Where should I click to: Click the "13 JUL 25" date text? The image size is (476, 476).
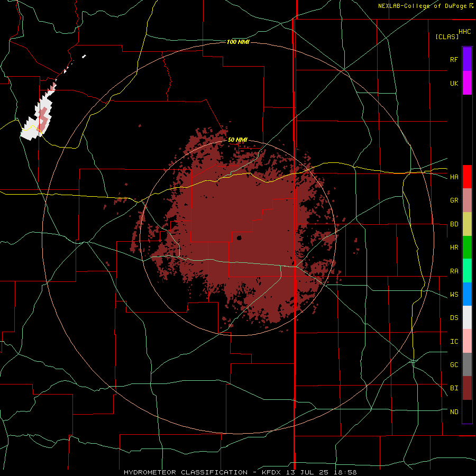(x=307, y=472)
